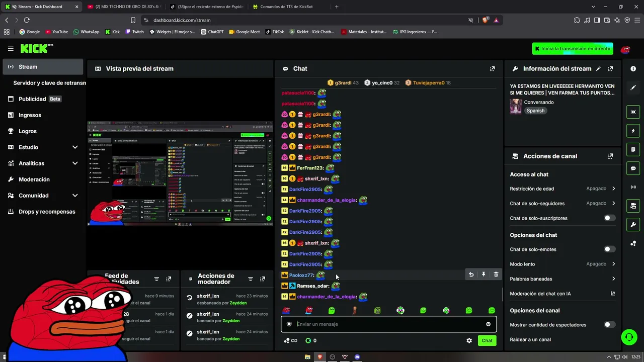Switch to the MIX TECHNO DE ORO browser tab

click(x=123, y=7)
